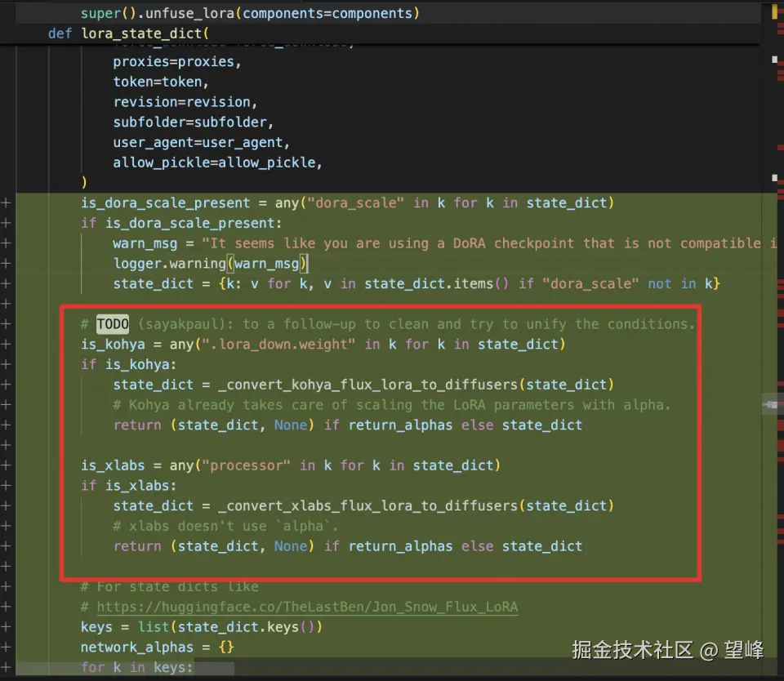The height and width of the screenshot is (681, 784).
Task: Click the '"dora_scale" in k for k' expression on the any() line
Action: [x=400, y=203]
